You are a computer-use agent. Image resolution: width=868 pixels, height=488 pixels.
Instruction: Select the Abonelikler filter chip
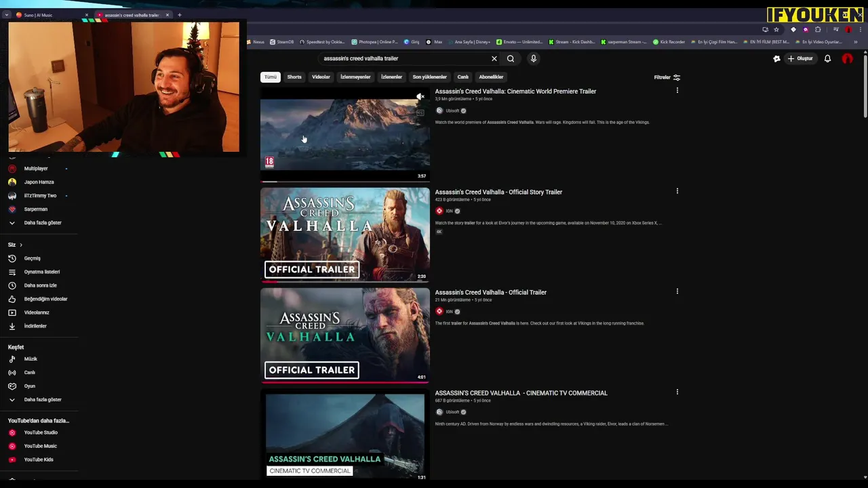491,77
